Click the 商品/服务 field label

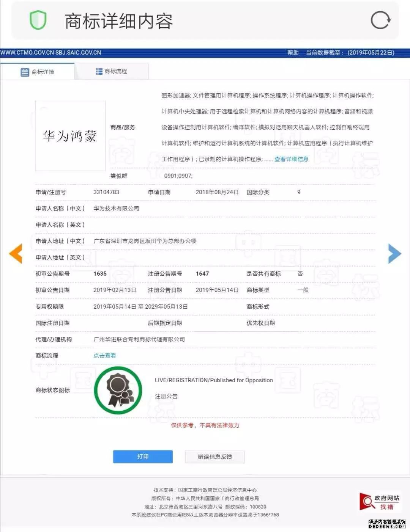tap(123, 127)
